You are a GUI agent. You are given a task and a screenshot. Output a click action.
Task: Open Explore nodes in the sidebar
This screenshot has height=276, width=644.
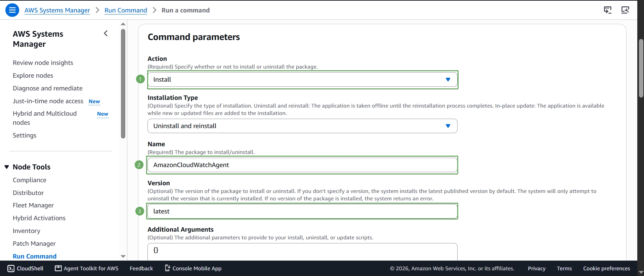click(33, 76)
